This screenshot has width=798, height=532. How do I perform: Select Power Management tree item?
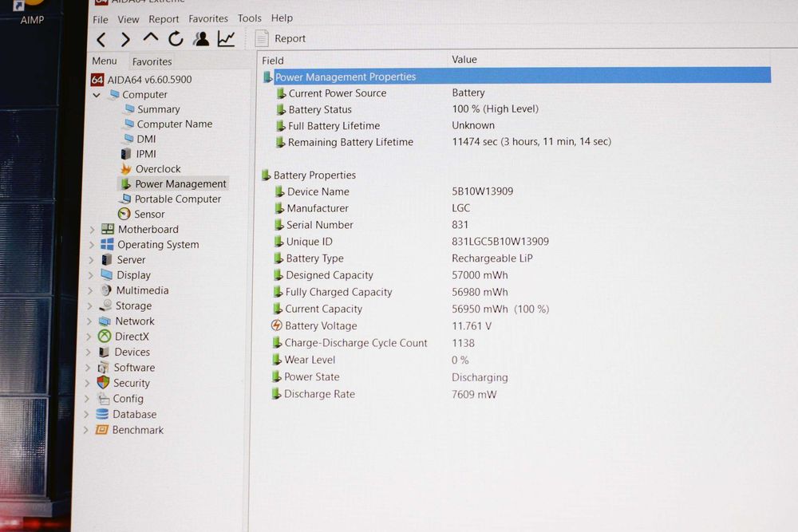(x=173, y=184)
